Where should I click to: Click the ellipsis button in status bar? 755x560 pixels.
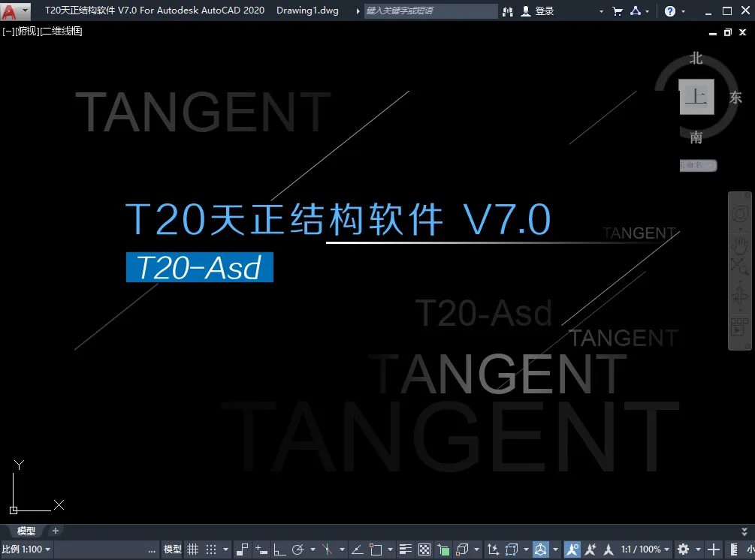(x=152, y=549)
